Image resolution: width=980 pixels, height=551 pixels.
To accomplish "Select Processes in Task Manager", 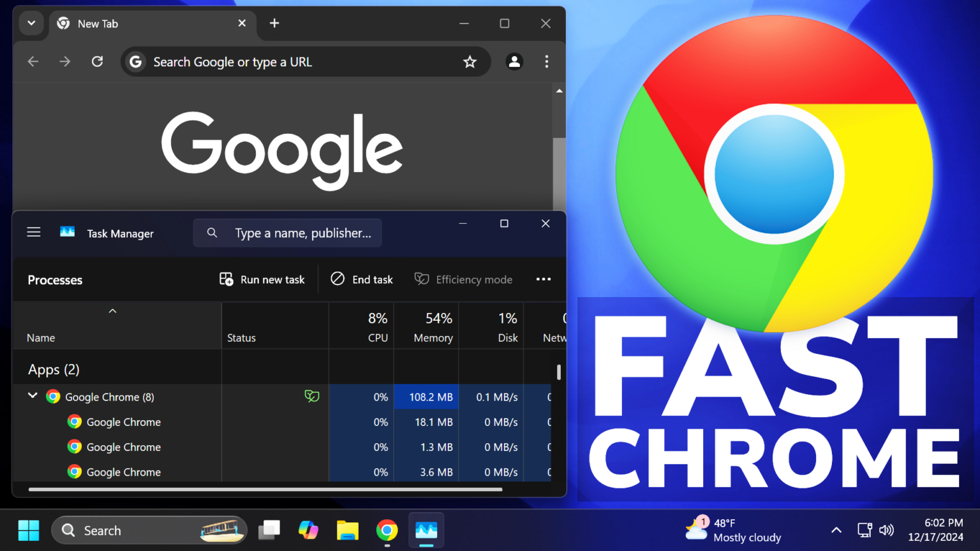I will [x=55, y=279].
